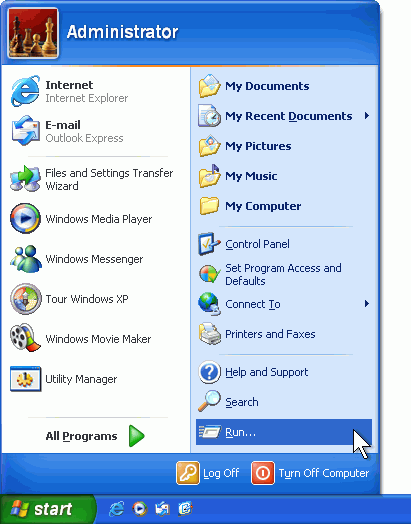The height and width of the screenshot is (524, 411).
Task: Click Show Desktop icon in Quick Launch
Action: 185,509
